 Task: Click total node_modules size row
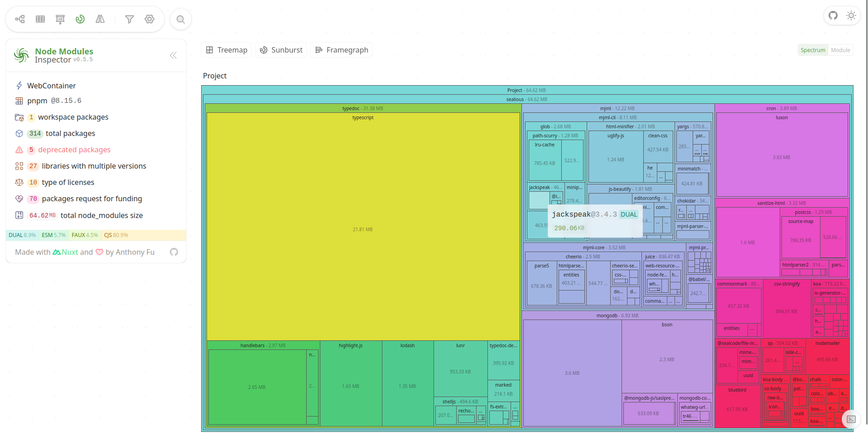point(96,216)
